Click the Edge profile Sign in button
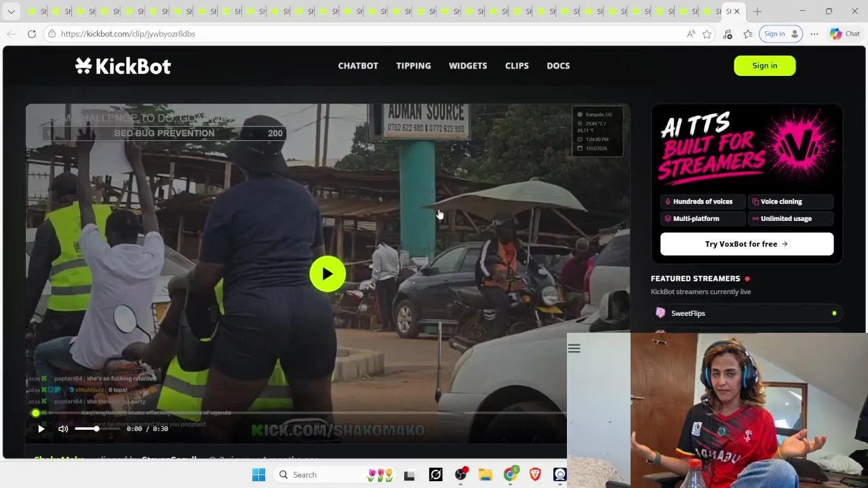This screenshot has width=868, height=488. point(781,34)
